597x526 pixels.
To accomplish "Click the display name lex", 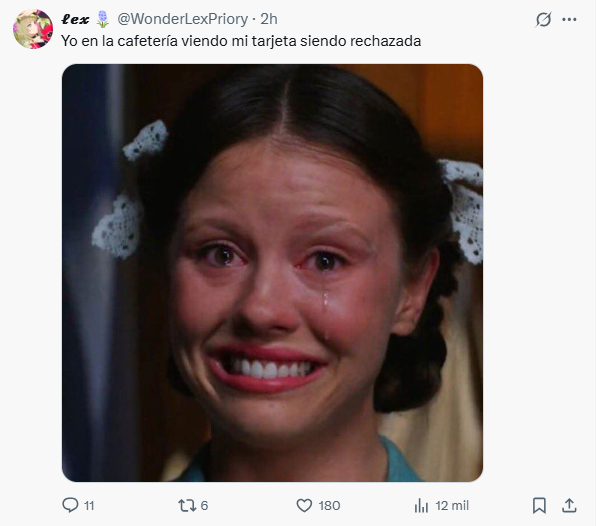I will click(x=75, y=19).
